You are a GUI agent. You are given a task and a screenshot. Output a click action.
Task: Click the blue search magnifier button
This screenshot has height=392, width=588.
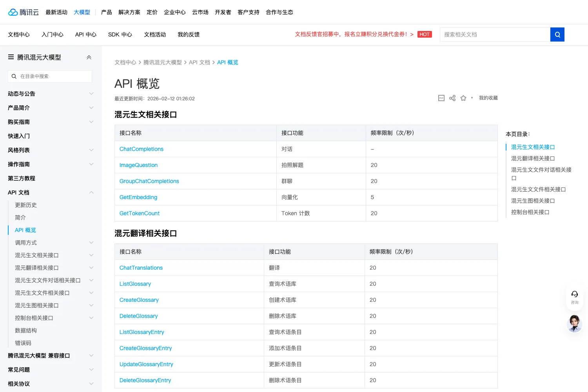click(557, 34)
